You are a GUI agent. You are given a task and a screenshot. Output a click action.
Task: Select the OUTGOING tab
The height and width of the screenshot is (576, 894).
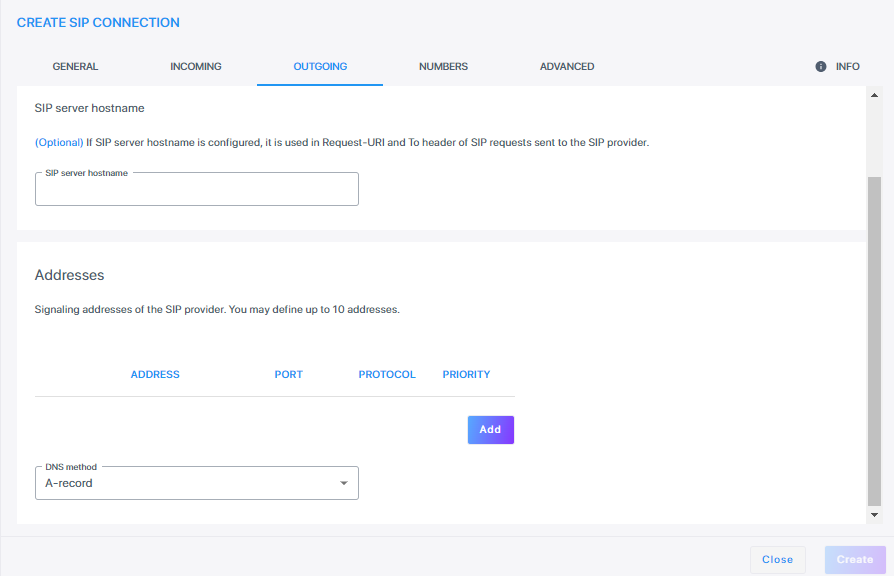(x=320, y=67)
